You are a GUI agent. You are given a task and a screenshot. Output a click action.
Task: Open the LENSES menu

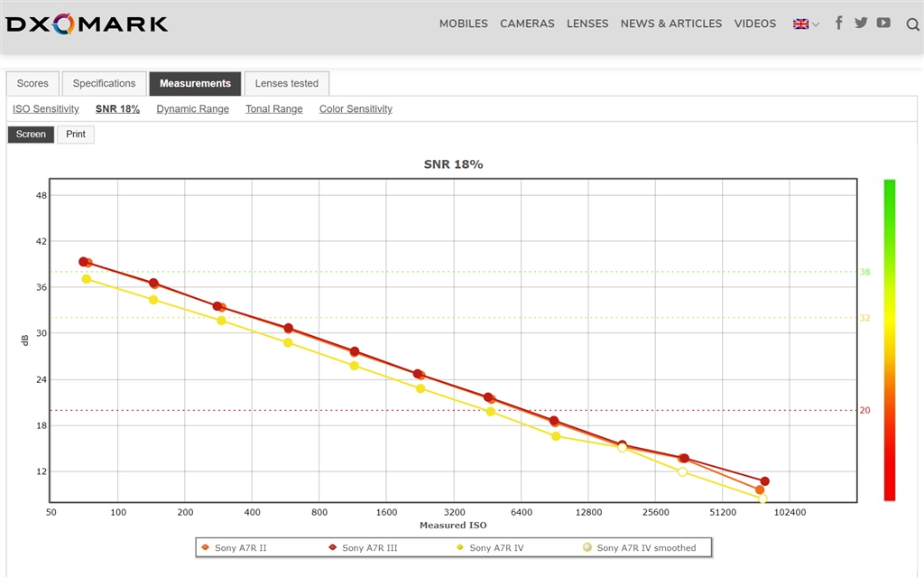pyautogui.click(x=587, y=23)
